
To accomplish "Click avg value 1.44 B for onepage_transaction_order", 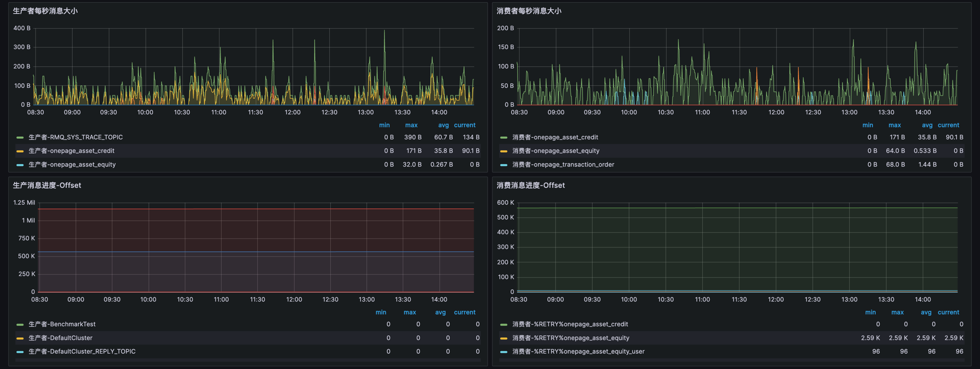I will [x=927, y=164].
